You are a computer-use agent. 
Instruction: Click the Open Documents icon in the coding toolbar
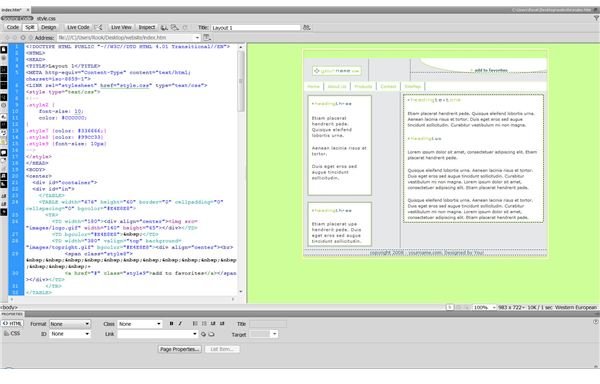coord(3,50)
